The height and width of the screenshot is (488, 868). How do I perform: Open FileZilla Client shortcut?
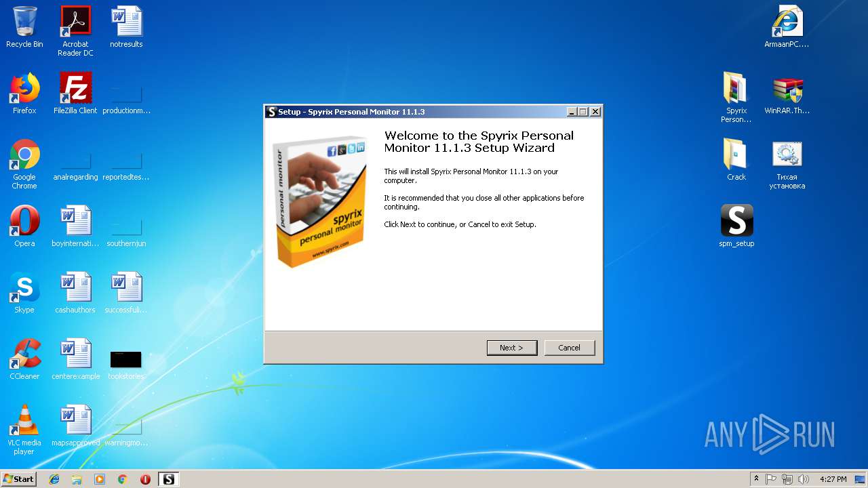[75, 94]
